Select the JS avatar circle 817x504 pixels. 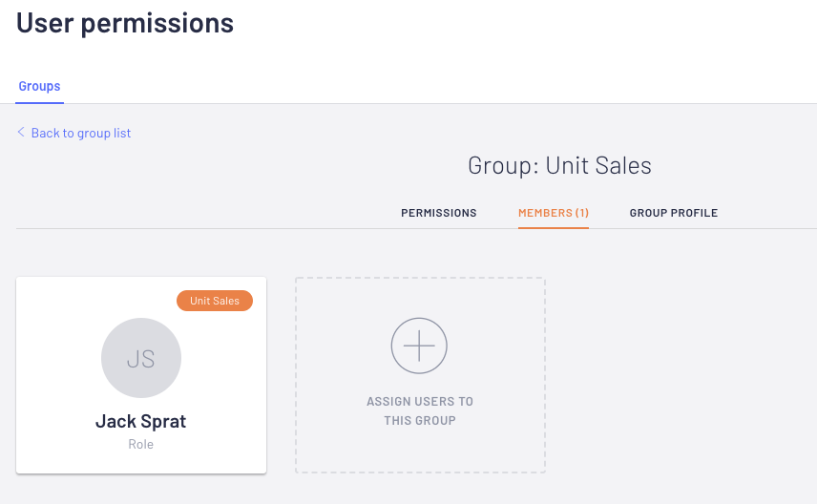141,358
